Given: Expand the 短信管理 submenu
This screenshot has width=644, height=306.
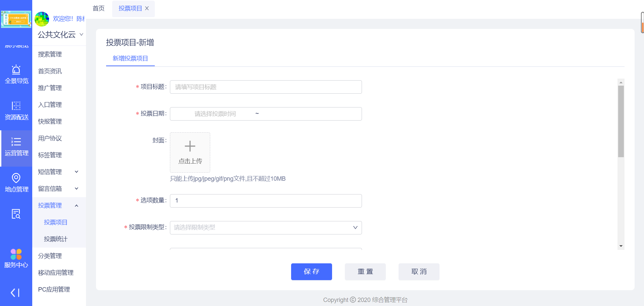Looking at the screenshot, I should click(77, 172).
